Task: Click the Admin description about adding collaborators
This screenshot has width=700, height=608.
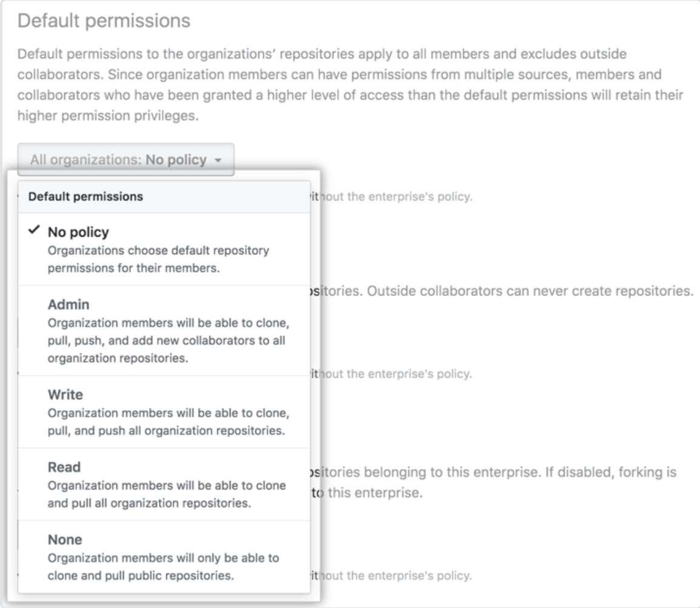Action: click(x=168, y=340)
